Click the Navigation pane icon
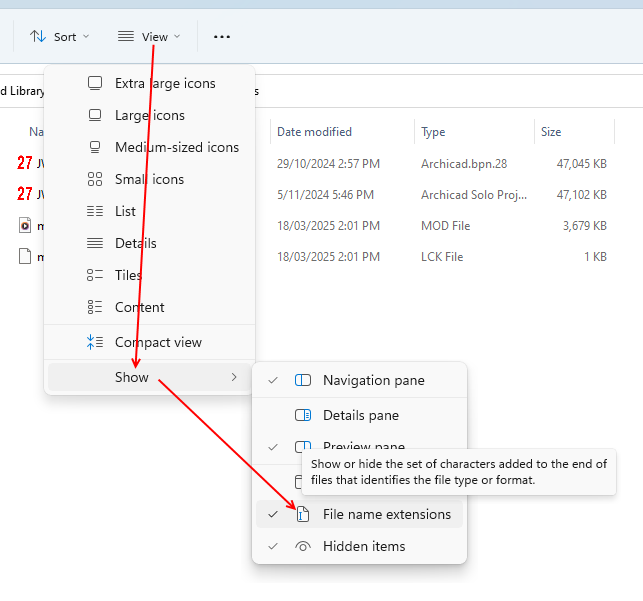643x601 pixels. (x=303, y=380)
